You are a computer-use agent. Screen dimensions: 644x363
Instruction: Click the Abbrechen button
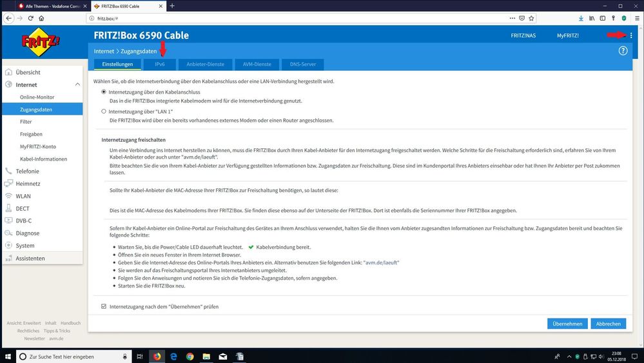(609, 324)
